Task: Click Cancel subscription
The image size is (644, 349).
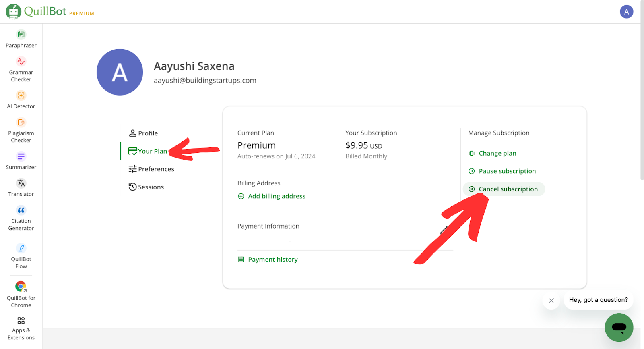Action: click(x=504, y=189)
